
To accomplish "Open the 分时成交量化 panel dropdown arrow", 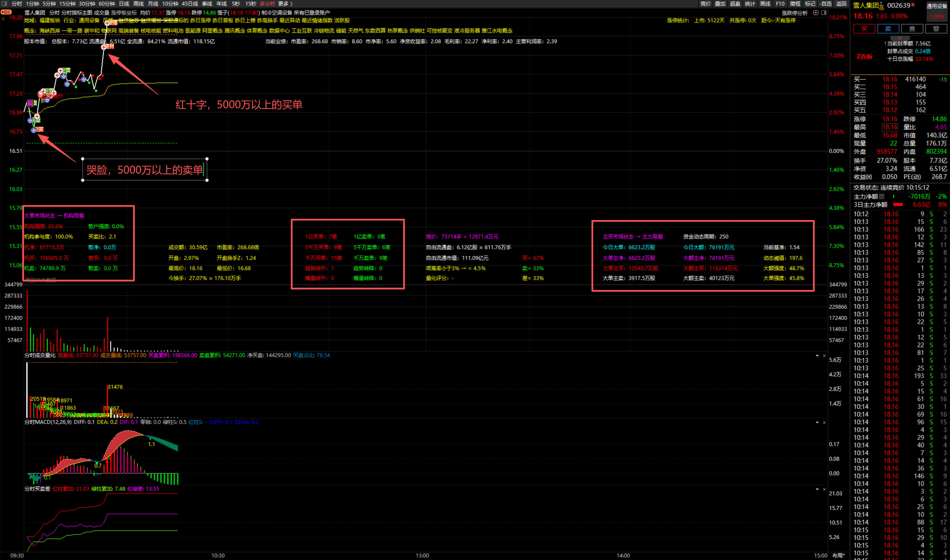I will (817, 355).
